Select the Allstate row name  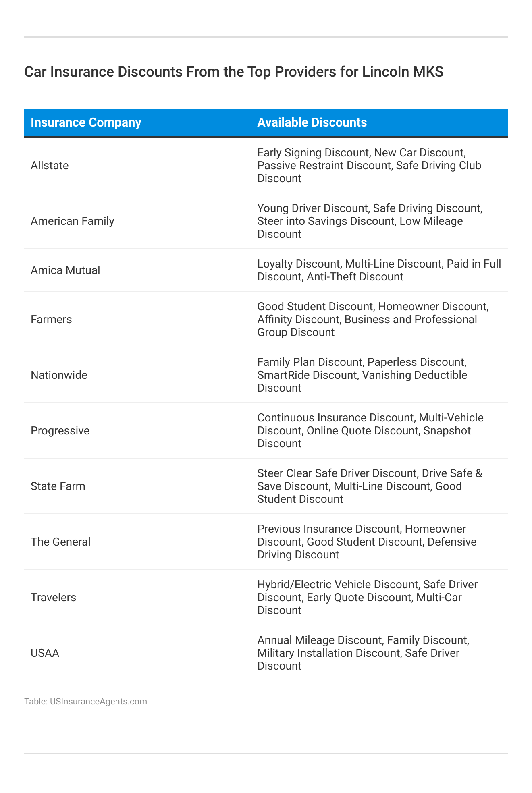[50, 166]
